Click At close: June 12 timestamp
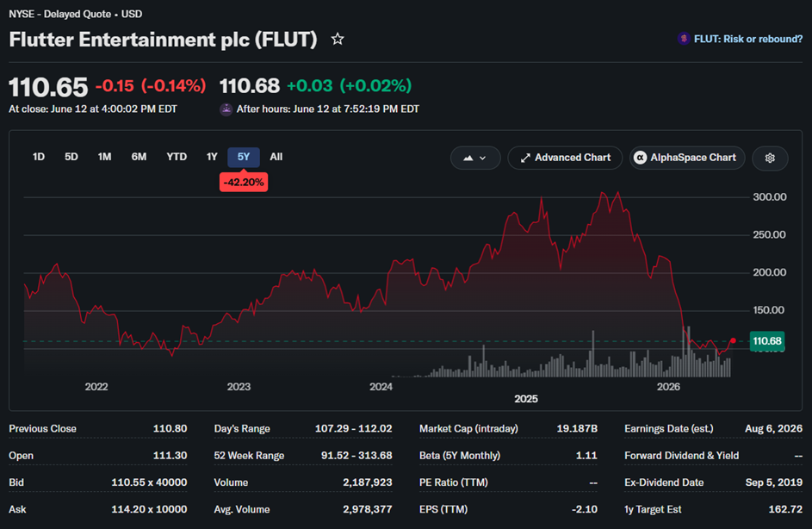The height and width of the screenshot is (529, 812). click(93, 109)
